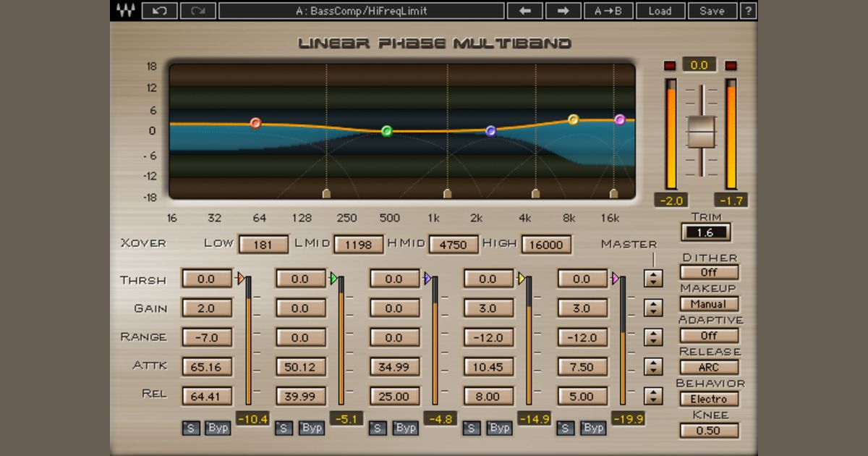Change Makeup from Manual mode
868x456 pixels.
(x=709, y=304)
